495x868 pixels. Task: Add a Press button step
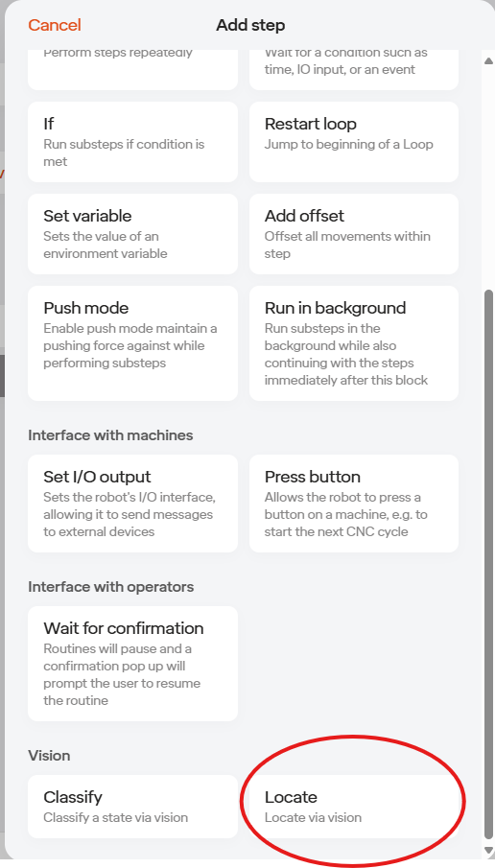pos(354,504)
